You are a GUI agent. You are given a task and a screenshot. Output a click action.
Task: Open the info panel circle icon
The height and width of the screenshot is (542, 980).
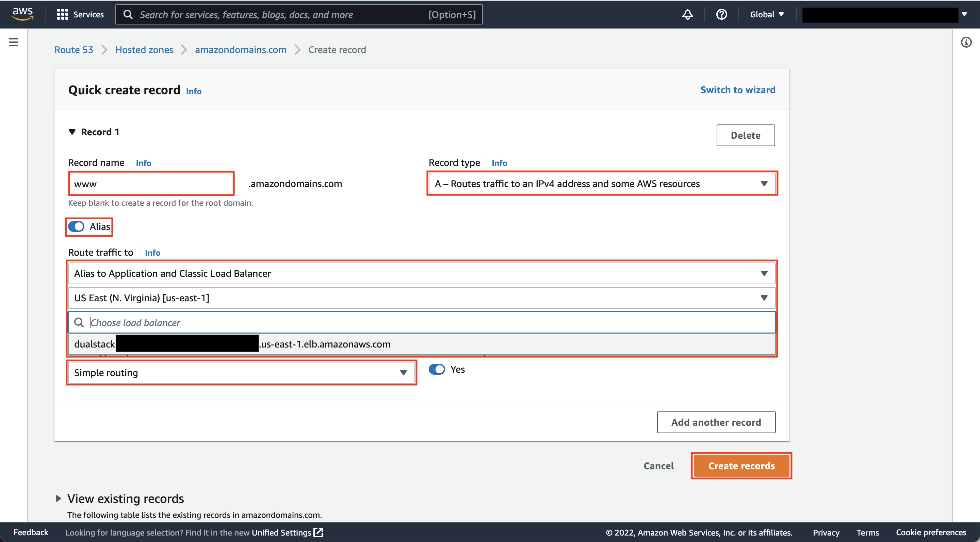pyautogui.click(x=966, y=42)
